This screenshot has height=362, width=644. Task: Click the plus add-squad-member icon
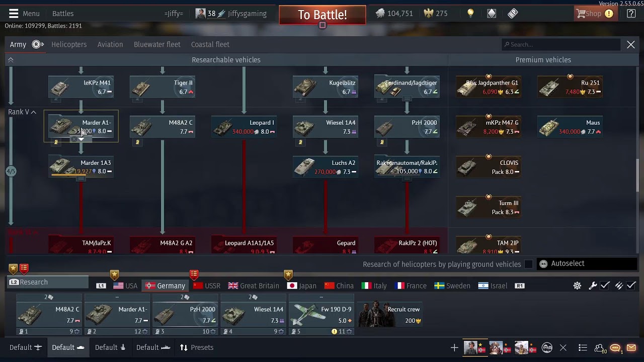[454, 348]
